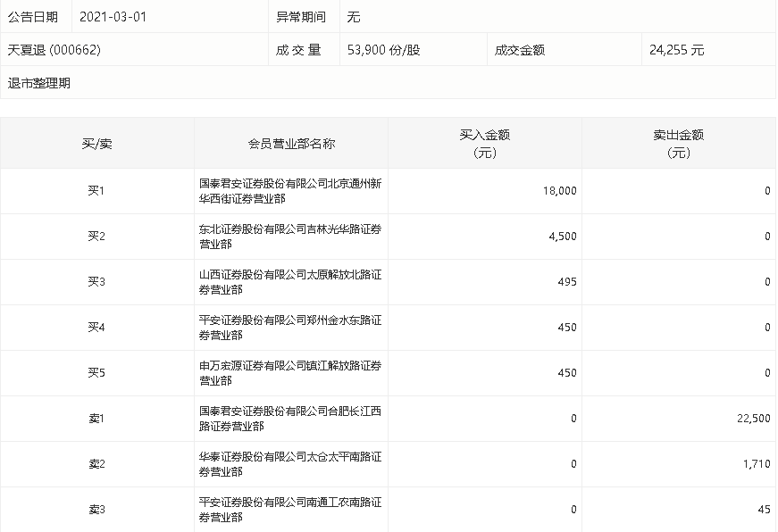The height and width of the screenshot is (532, 778).
Task: Click the 无 value after 异常期间
Action: (x=354, y=17)
